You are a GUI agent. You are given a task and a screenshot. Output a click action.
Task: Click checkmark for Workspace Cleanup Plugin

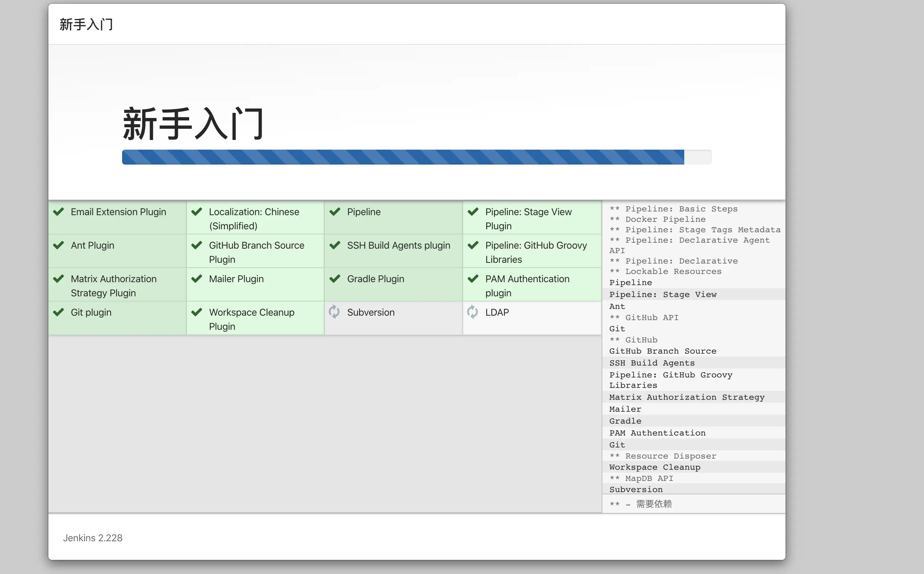[197, 312]
